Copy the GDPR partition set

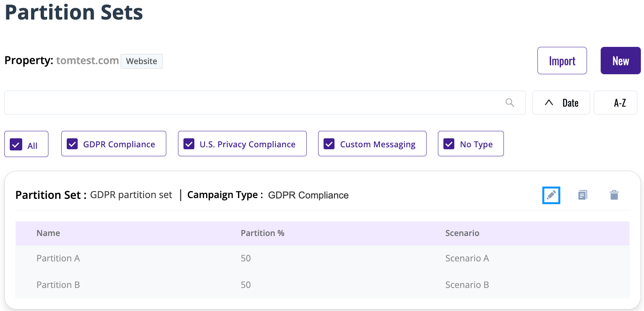[583, 195]
